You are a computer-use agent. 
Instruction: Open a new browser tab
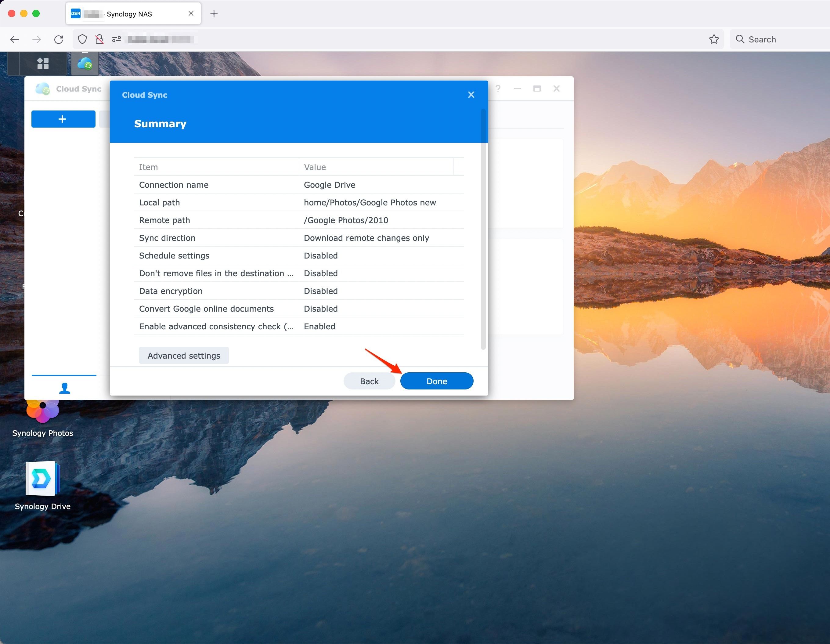(214, 14)
